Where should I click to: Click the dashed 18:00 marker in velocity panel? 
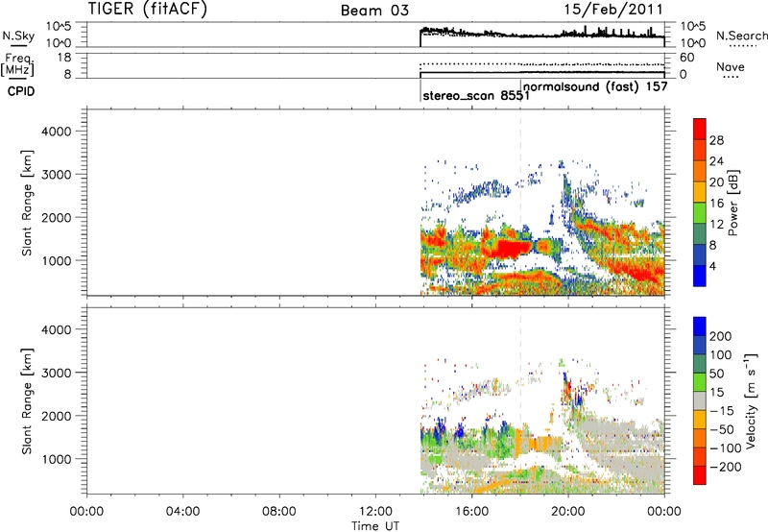tap(520, 400)
